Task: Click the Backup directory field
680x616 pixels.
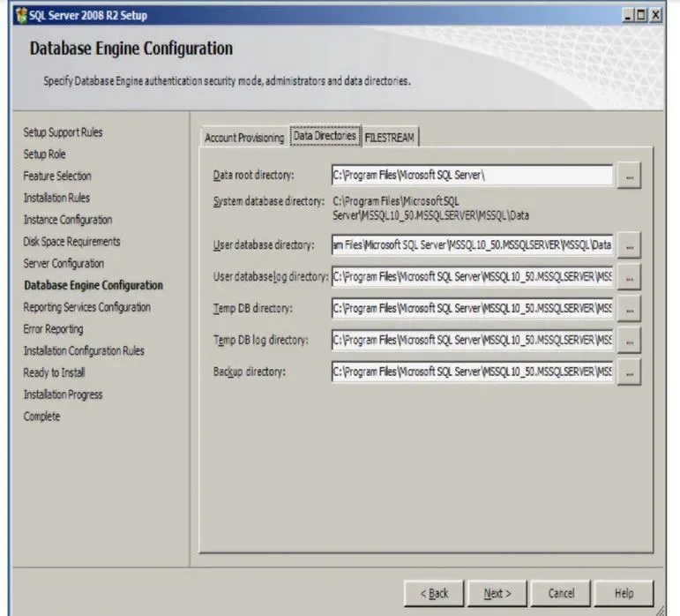Action: [x=472, y=372]
